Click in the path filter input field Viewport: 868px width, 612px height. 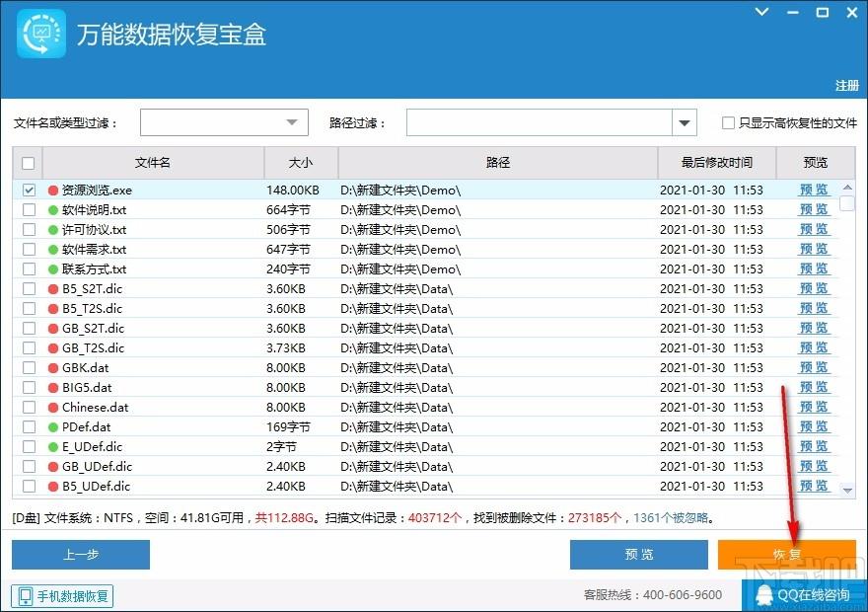coord(539,122)
